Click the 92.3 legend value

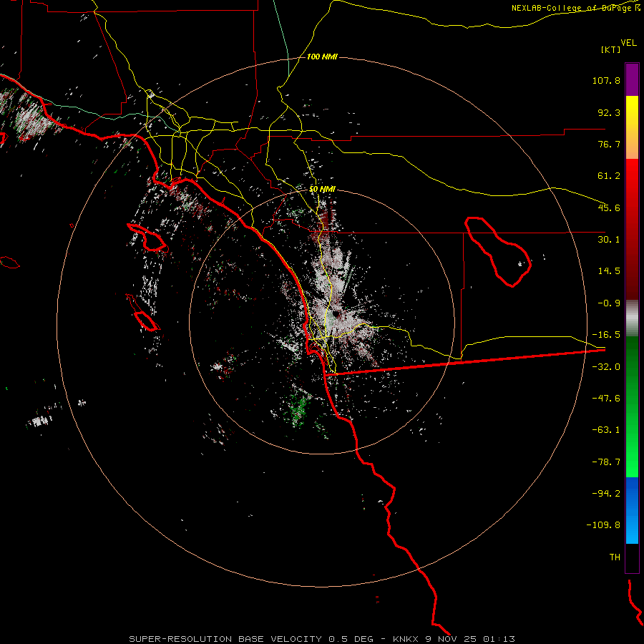609,112
